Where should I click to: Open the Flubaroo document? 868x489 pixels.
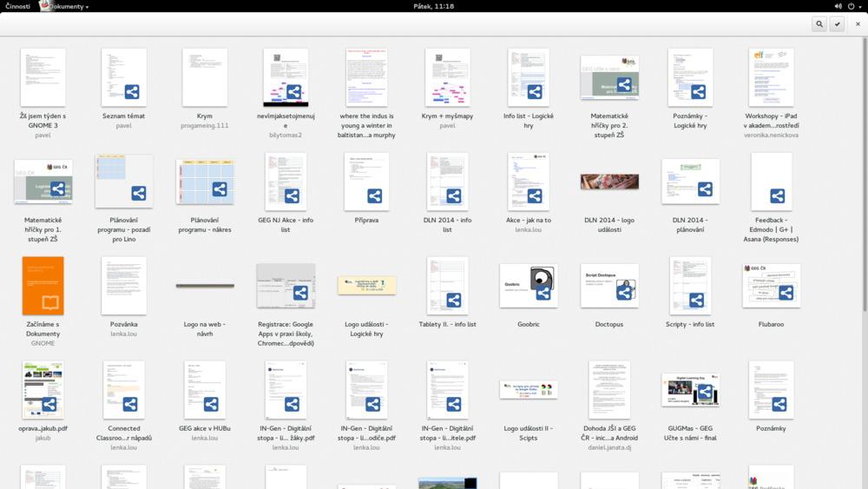point(771,286)
